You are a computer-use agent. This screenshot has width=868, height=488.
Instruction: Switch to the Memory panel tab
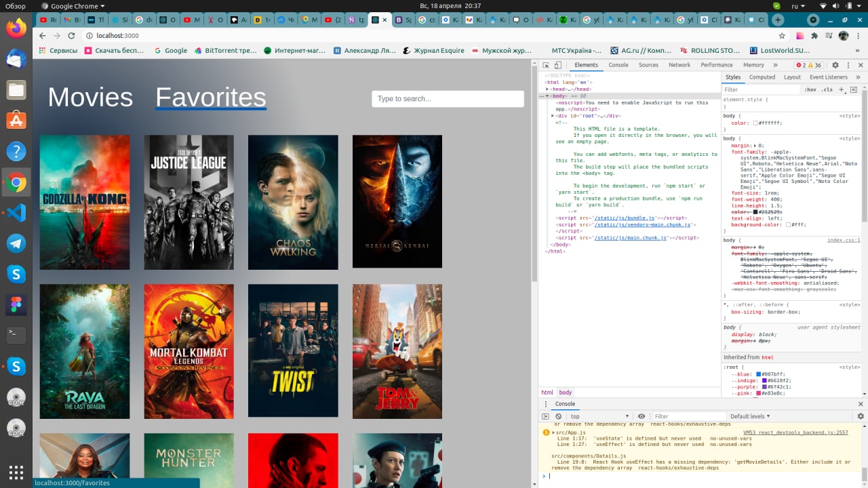pos(753,65)
